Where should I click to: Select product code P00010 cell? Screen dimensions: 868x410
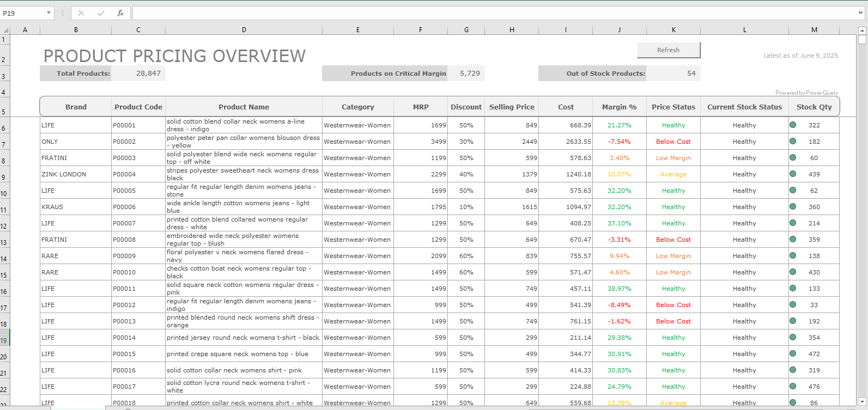(x=138, y=272)
